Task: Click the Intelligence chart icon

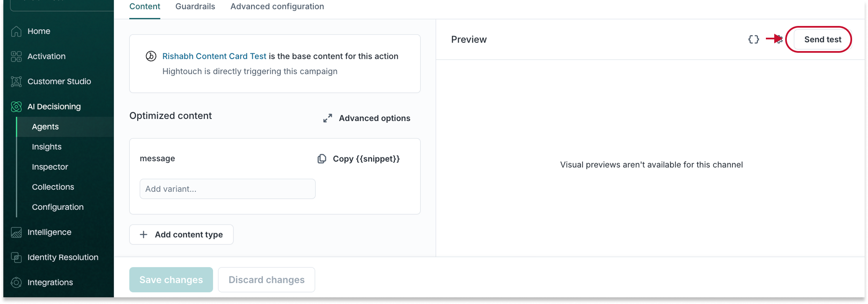Action: (16, 232)
